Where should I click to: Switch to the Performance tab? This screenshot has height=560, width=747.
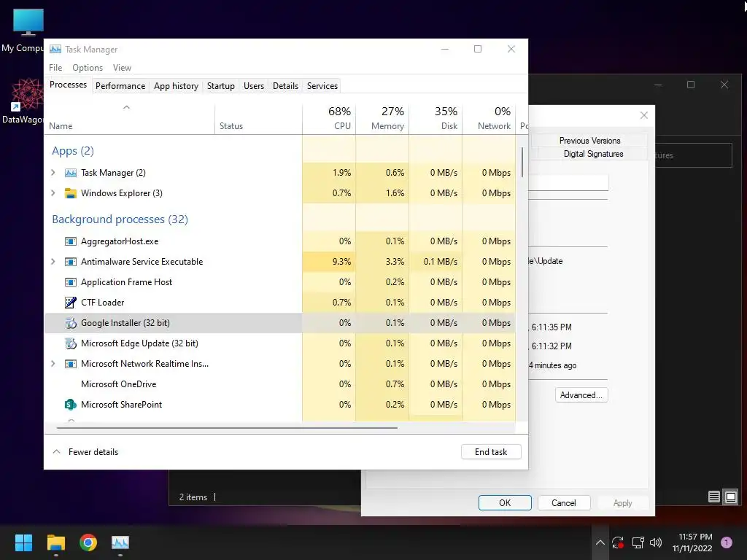[x=120, y=86]
